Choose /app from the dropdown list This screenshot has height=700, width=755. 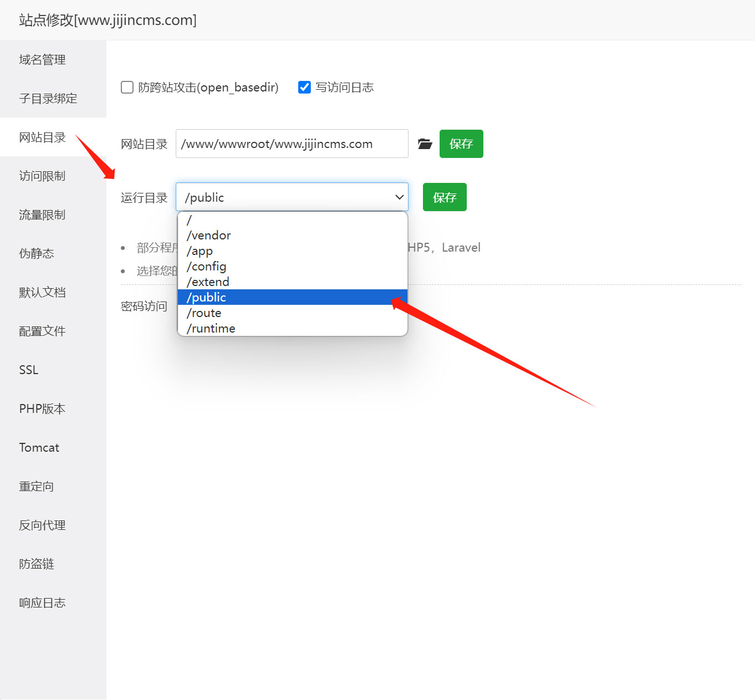[x=293, y=251]
